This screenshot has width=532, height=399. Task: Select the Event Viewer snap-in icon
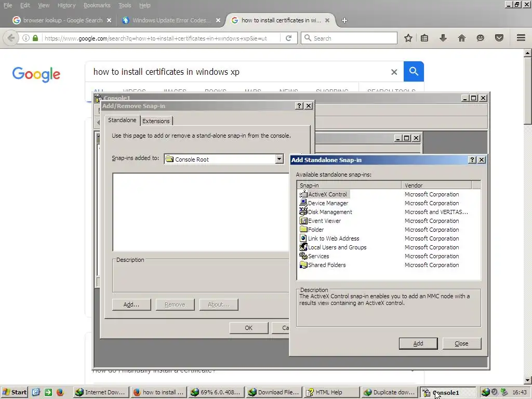pos(303,220)
